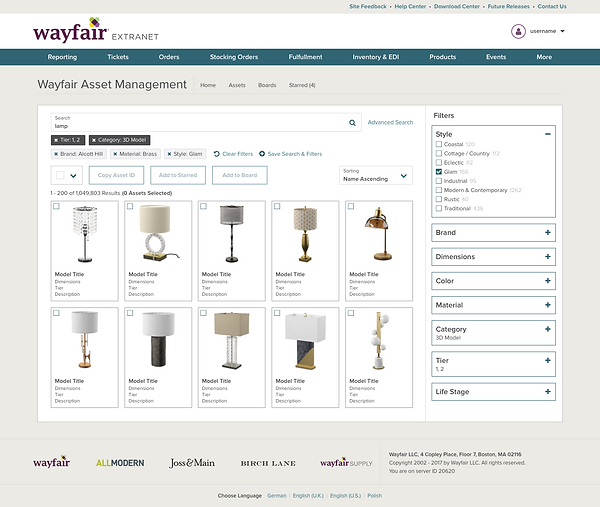Open the globe bulbs floor lamp thumbnail

click(x=378, y=340)
